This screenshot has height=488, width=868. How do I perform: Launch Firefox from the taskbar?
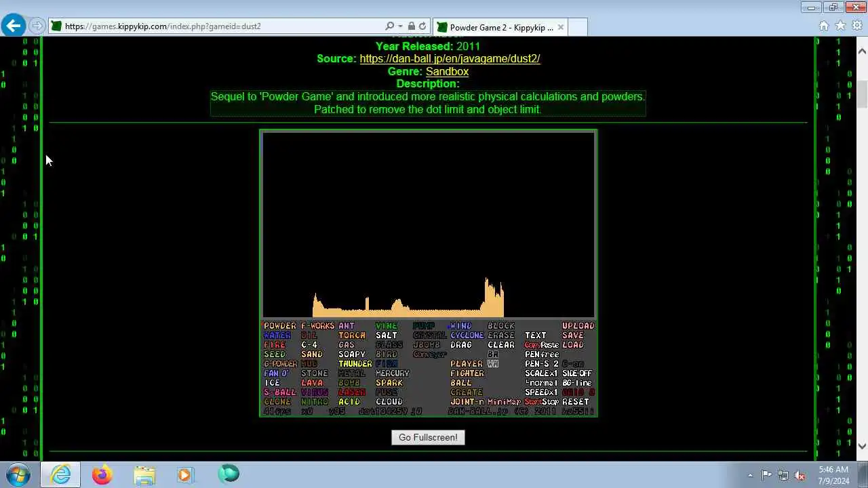[x=102, y=474]
